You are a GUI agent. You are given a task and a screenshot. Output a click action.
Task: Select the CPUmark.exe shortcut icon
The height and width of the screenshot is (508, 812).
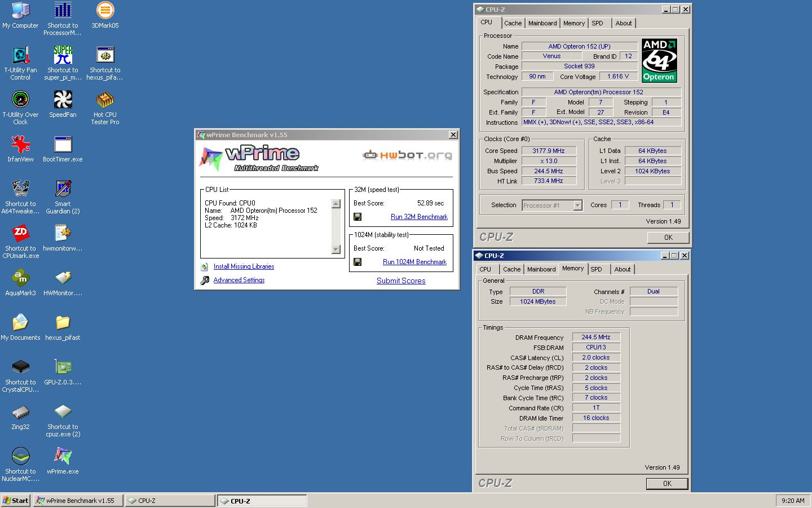click(x=20, y=233)
